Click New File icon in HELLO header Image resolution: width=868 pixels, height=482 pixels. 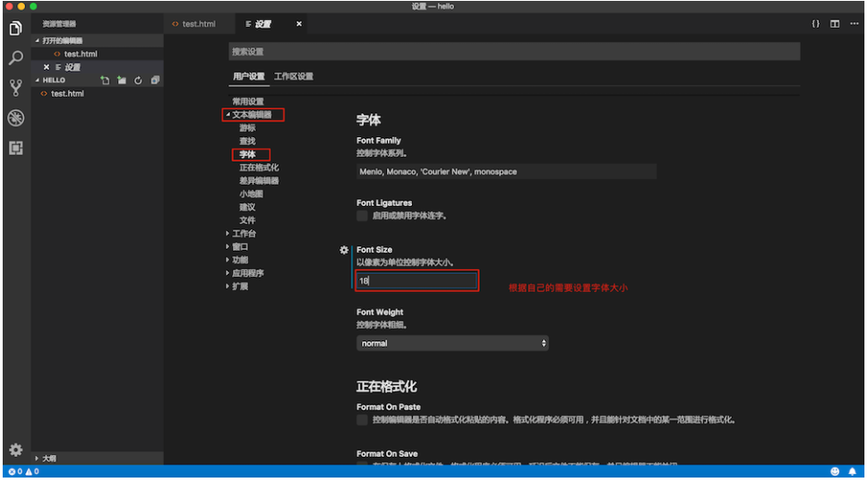(105, 81)
